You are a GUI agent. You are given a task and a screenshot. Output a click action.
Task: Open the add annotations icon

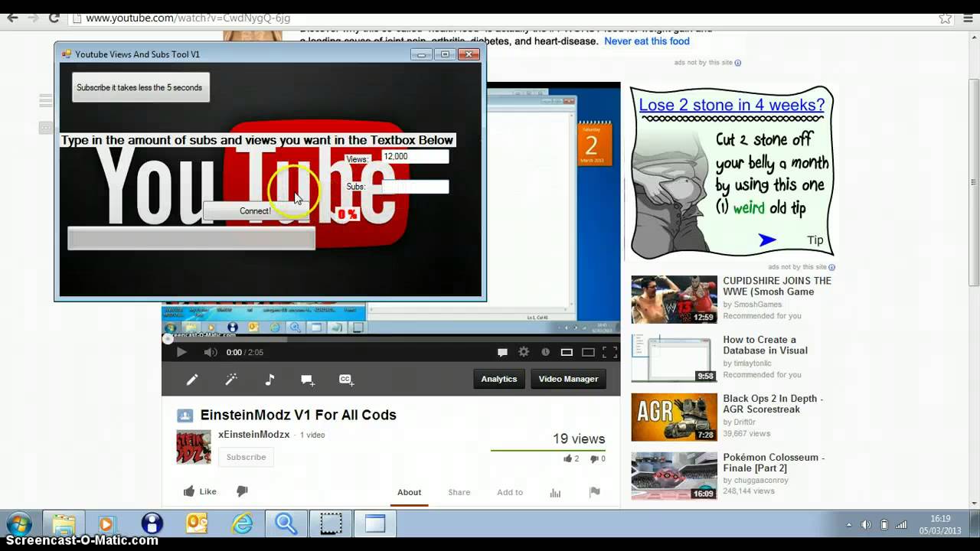308,380
